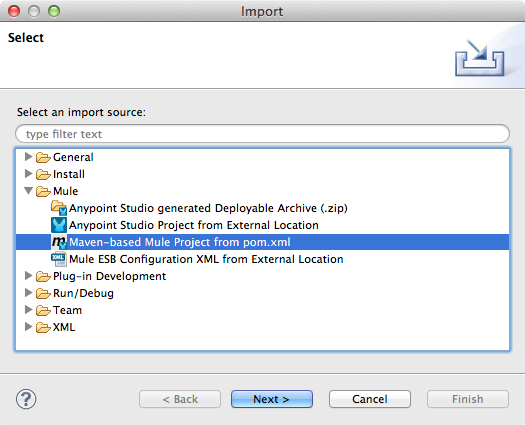Image resolution: width=525 pixels, height=425 pixels.
Task: Click the XML folder icon
Action: pos(43,327)
